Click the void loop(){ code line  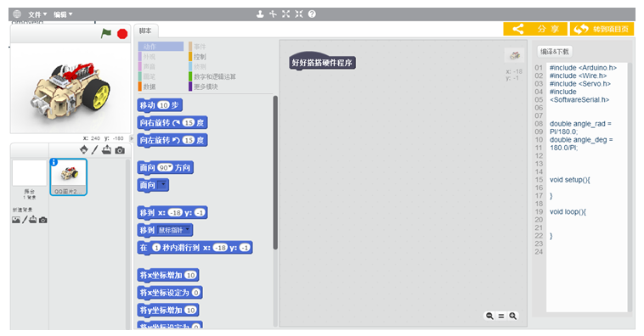point(568,211)
